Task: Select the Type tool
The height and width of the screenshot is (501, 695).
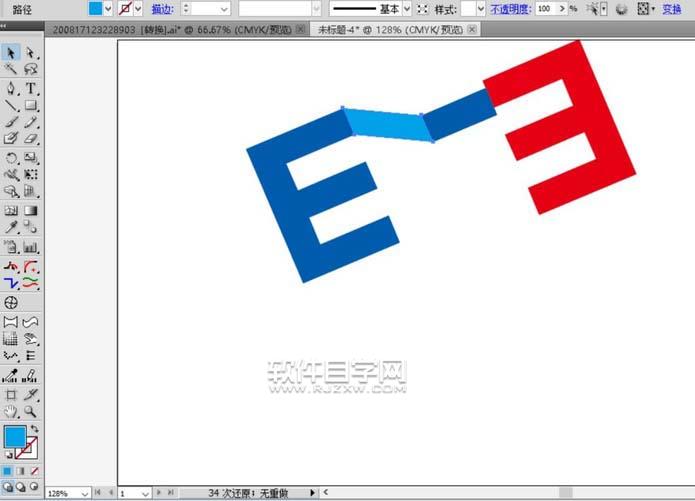Action: click(x=30, y=88)
